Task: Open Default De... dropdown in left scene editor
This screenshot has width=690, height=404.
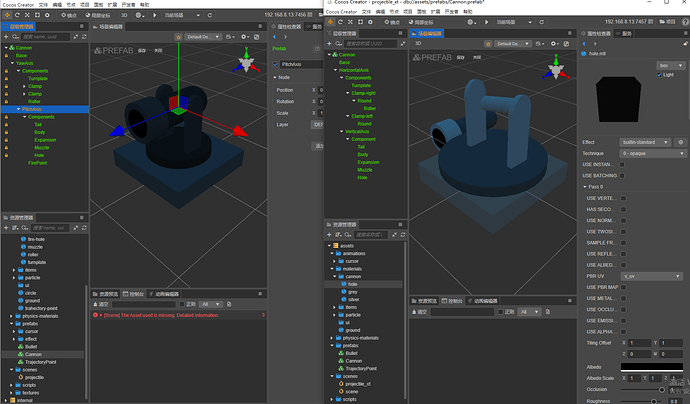Action: click(202, 37)
